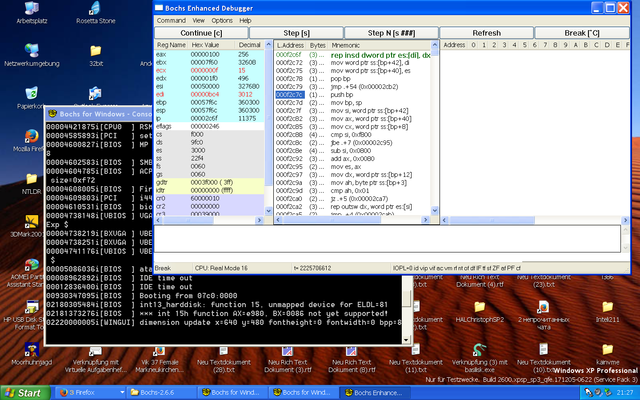Select the Moorhuhnjagd game icon

pos(31,353)
